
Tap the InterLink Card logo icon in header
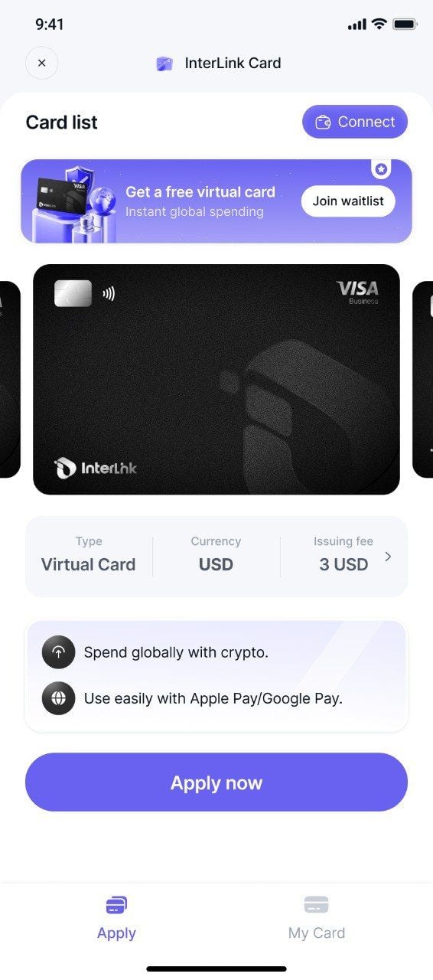(164, 64)
